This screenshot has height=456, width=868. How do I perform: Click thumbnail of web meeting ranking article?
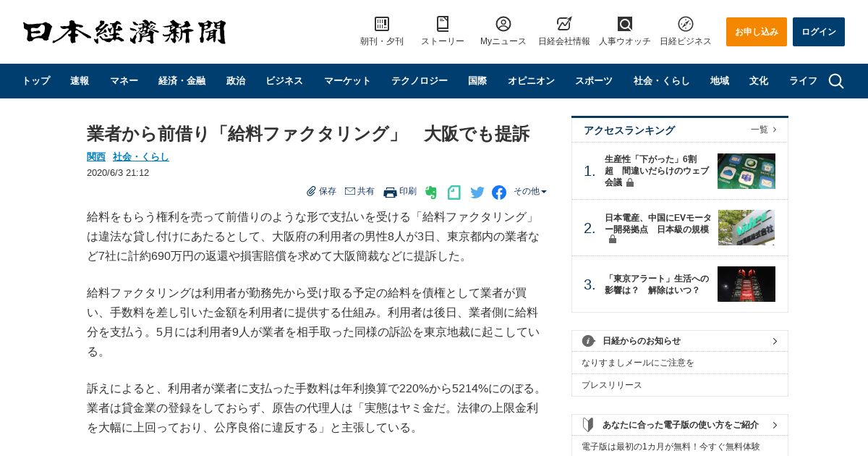746,171
